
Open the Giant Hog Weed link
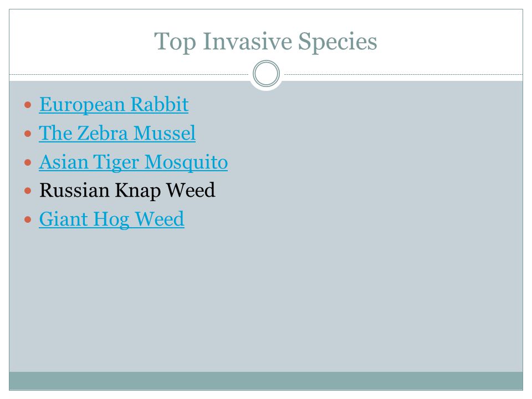[111, 219]
